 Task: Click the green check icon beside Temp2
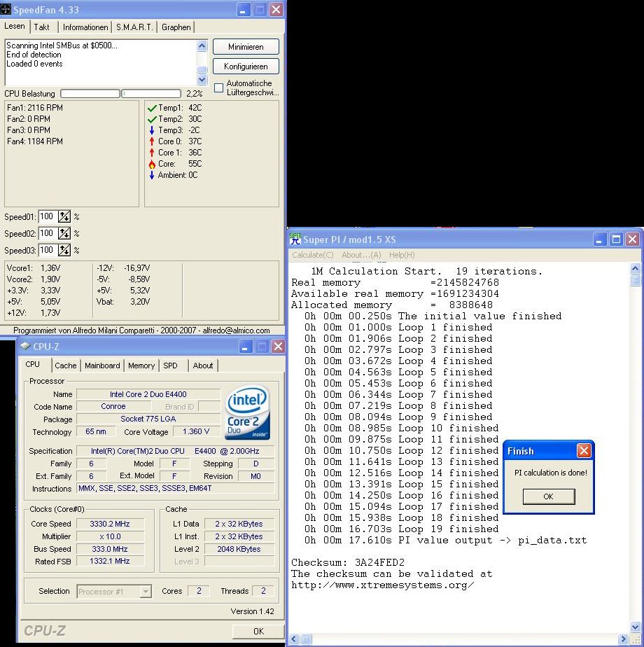click(x=152, y=119)
